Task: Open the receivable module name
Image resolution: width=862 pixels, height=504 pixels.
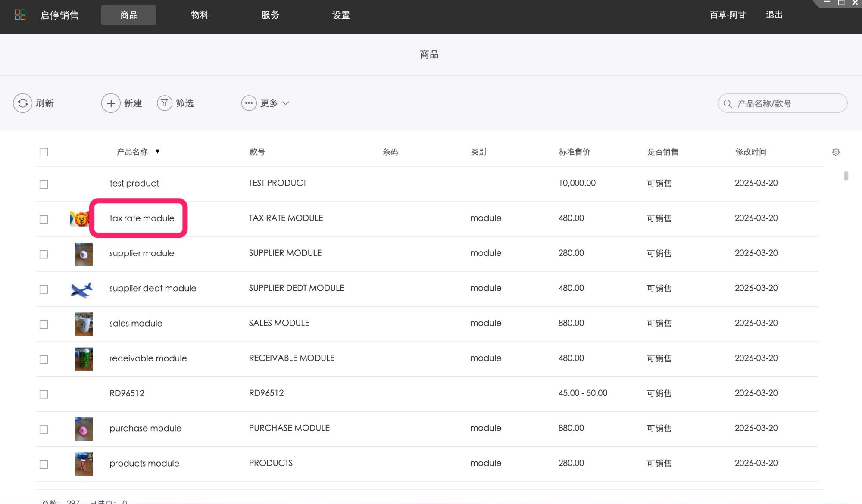Action: point(148,358)
